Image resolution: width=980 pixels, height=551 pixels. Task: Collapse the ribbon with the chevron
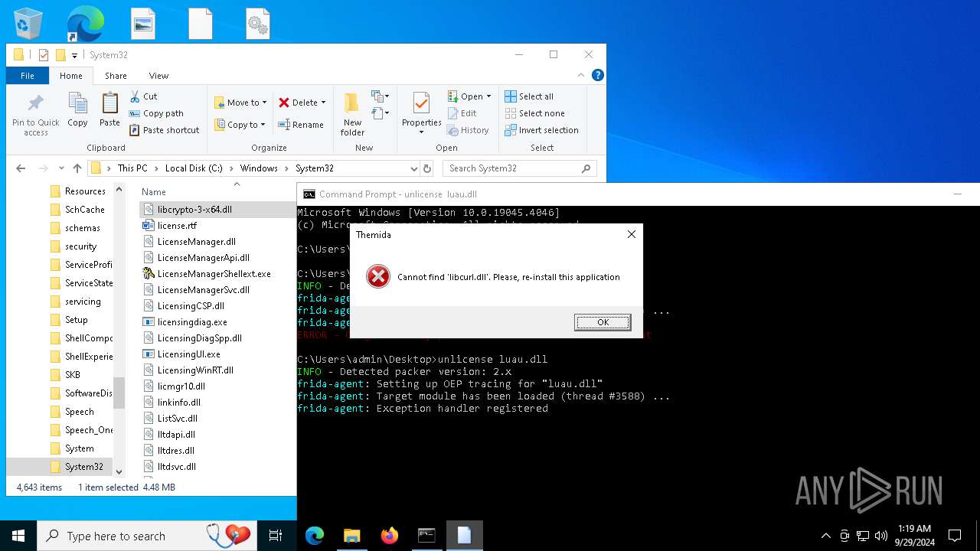coord(580,76)
